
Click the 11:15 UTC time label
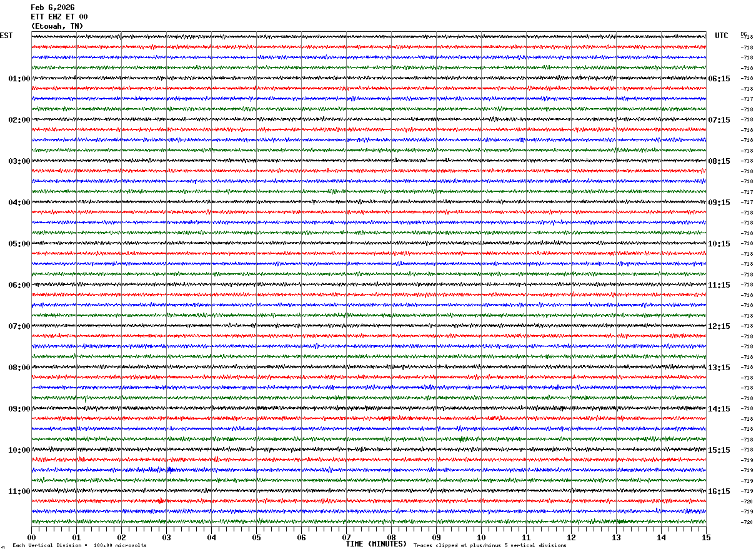coord(719,285)
